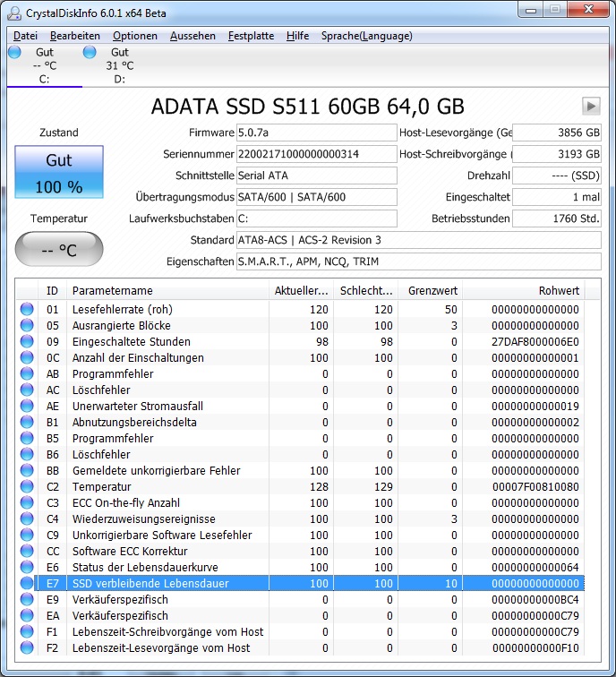
Task: Click the Rohwert column header
Action: (524, 290)
